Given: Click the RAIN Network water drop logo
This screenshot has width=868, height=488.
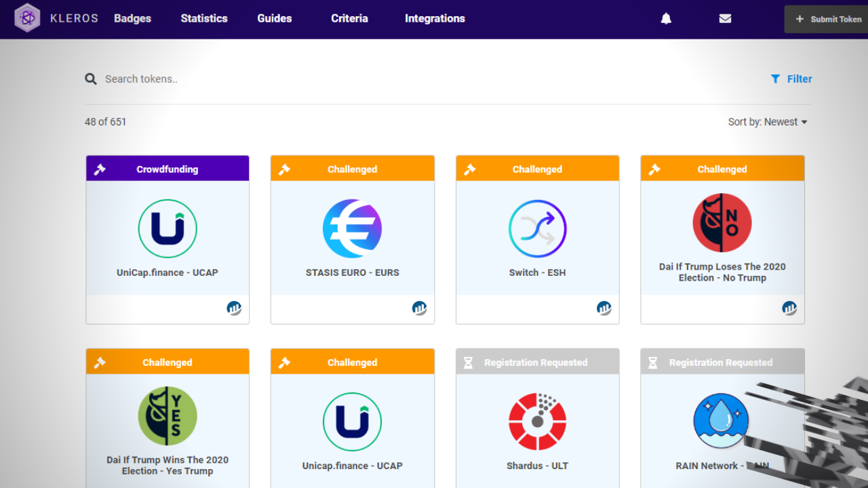Looking at the screenshot, I should point(722,422).
